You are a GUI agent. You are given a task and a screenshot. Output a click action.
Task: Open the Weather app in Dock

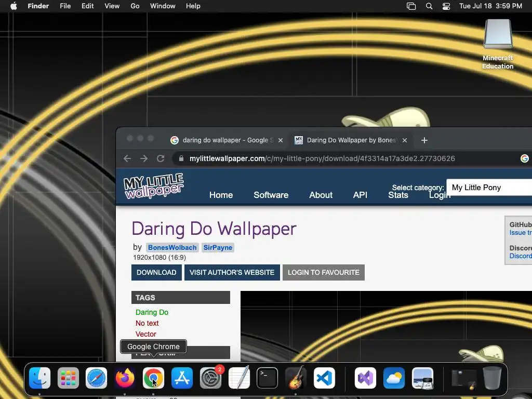coord(394,378)
